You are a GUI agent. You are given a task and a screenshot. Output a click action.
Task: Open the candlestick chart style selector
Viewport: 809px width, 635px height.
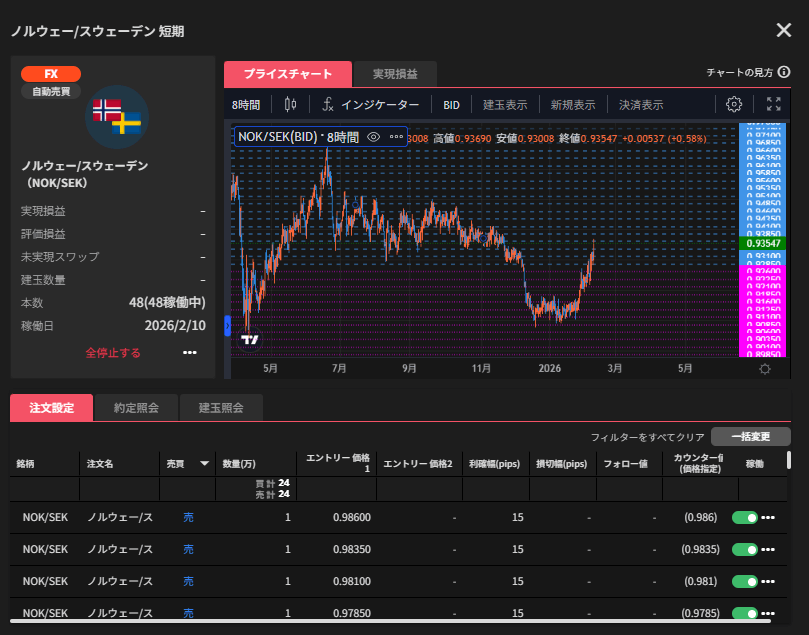291,104
